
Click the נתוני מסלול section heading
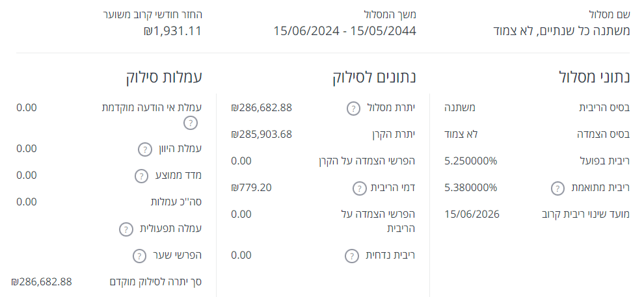point(595,77)
